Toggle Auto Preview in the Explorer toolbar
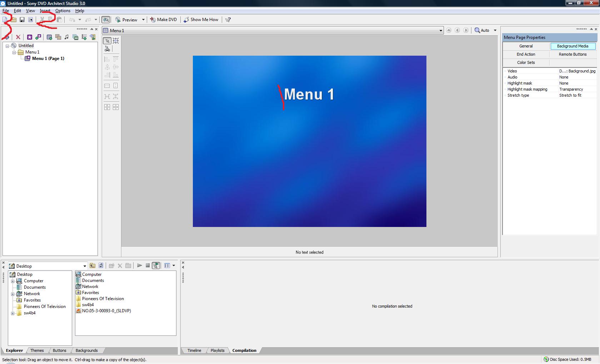Viewport: 600px width, 364px height. click(x=156, y=266)
